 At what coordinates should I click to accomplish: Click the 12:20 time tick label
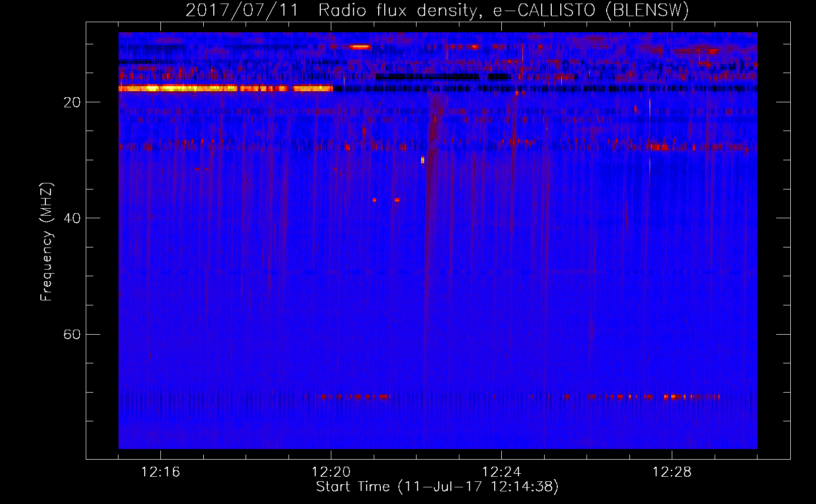pyautogui.click(x=331, y=472)
